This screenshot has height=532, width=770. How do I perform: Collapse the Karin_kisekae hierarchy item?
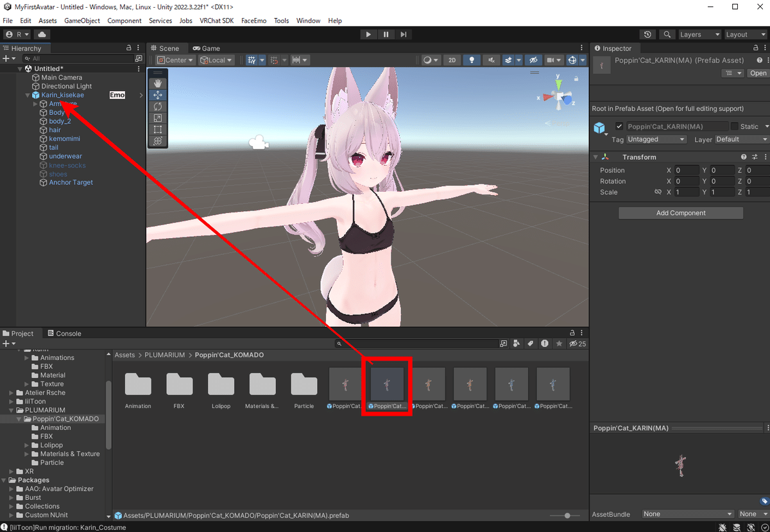pyautogui.click(x=28, y=95)
